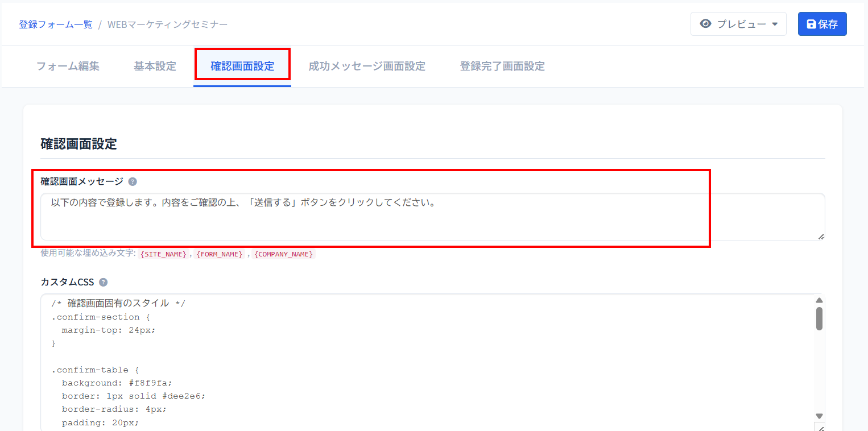Click the CSS editor scrollbar thumb
The height and width of the screenshot is (431, 868).
point(819,318)
